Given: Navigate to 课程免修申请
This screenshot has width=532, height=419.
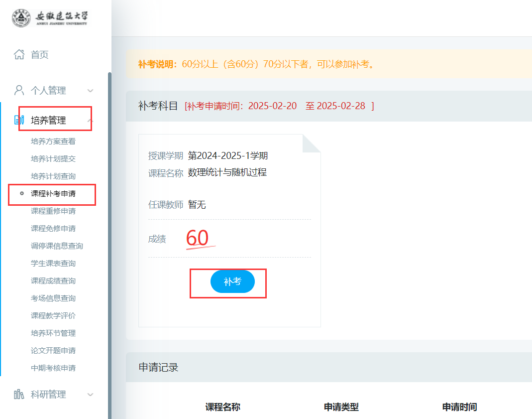Looking at the screenshot, I should click(x=53, y=229).
